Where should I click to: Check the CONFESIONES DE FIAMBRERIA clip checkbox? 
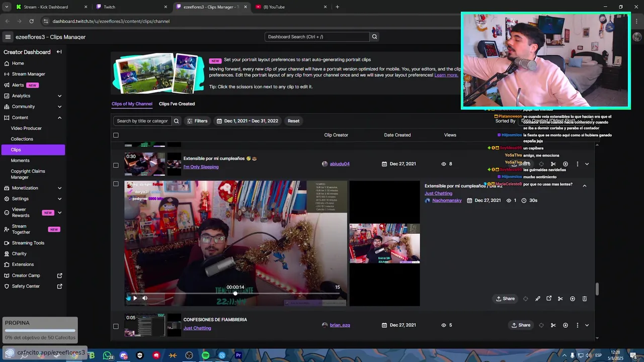click(116, 326)
